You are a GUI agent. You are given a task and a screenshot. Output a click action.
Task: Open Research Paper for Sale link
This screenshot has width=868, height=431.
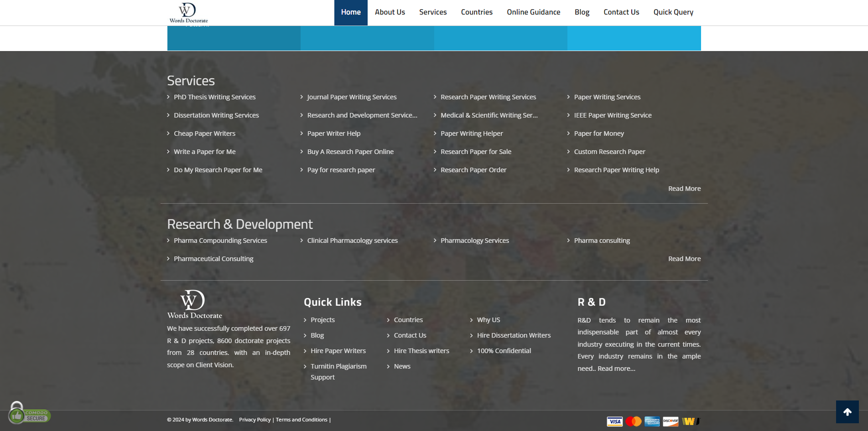[476, 152]
